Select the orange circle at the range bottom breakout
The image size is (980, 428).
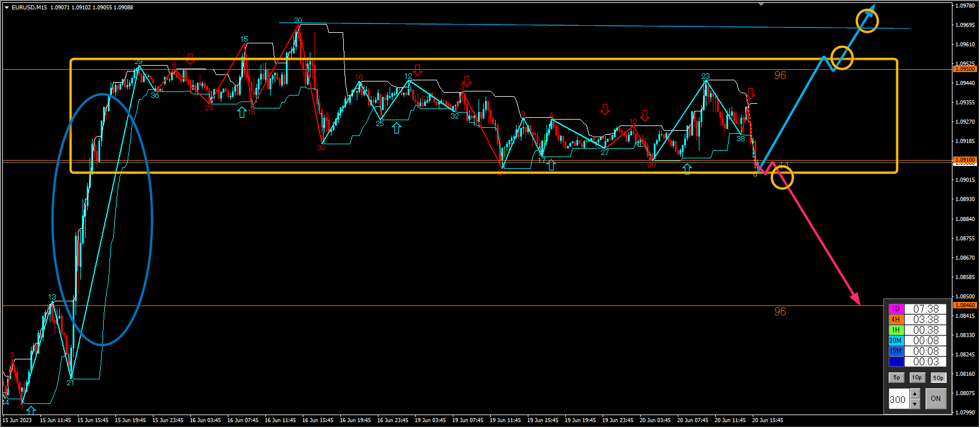pyautogui.click(x=782, y=177)
